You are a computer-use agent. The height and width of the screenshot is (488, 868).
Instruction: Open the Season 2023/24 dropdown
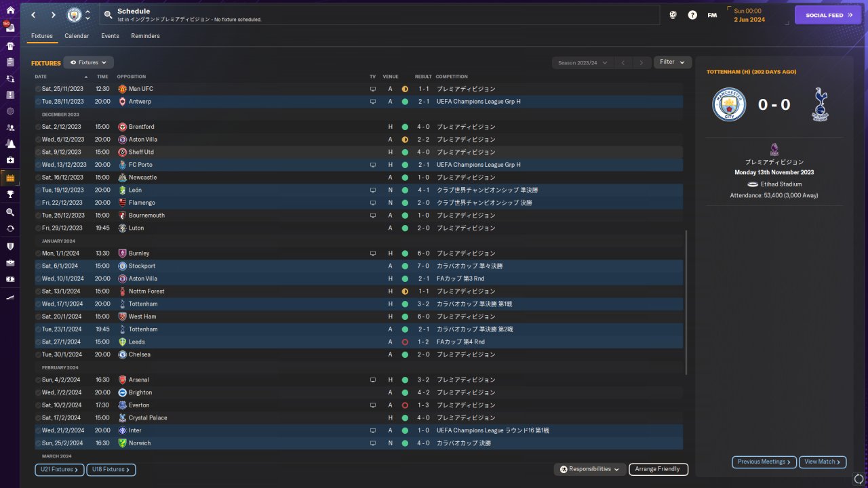583,63
